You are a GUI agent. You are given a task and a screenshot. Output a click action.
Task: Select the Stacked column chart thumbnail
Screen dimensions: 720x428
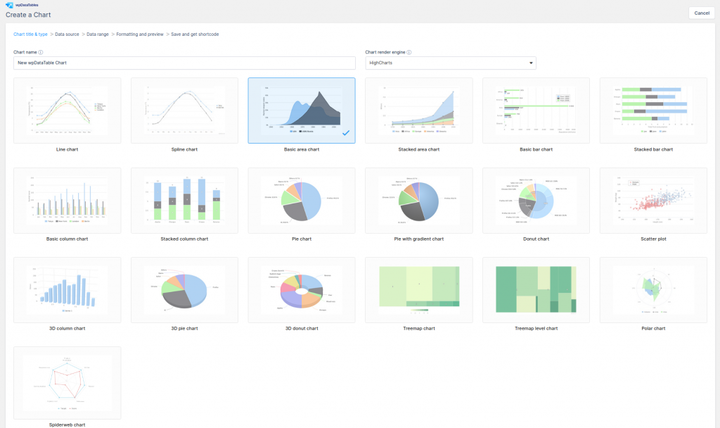185,200
